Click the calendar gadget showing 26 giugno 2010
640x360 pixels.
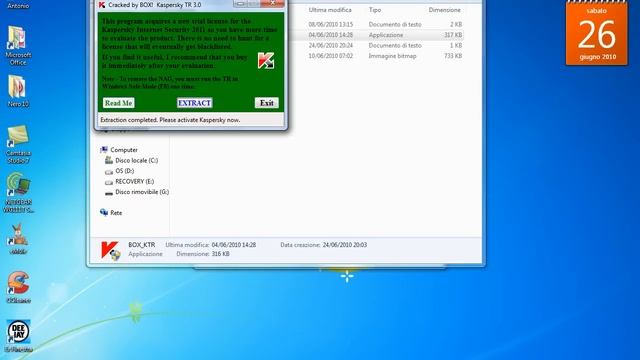tap(596, 33)
